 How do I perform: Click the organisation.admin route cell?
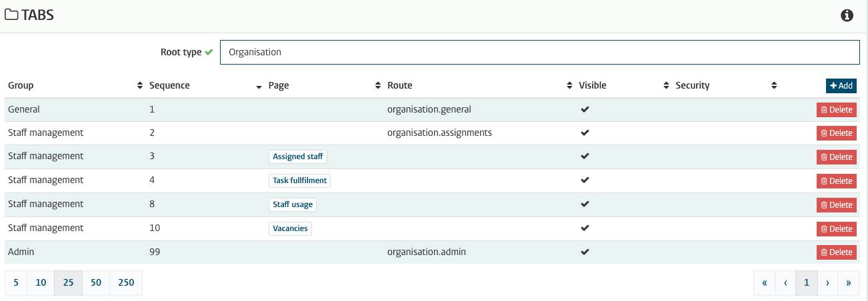[x=427, y=252]
